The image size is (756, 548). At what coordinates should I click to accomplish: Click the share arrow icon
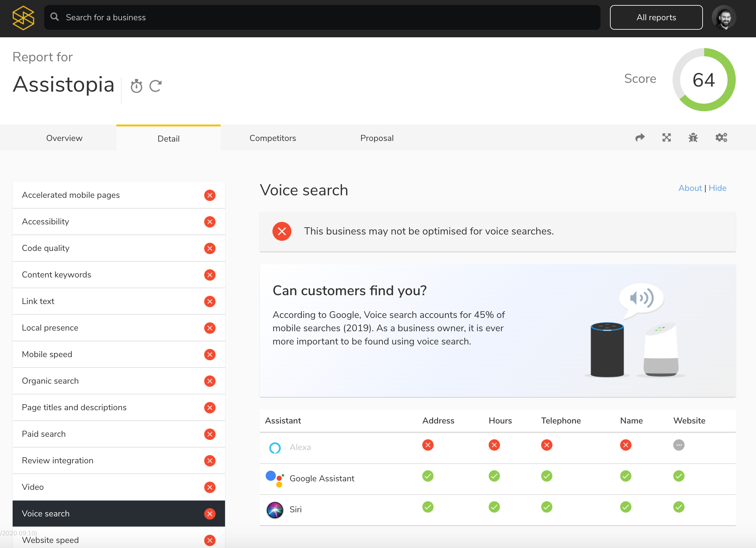640,138
